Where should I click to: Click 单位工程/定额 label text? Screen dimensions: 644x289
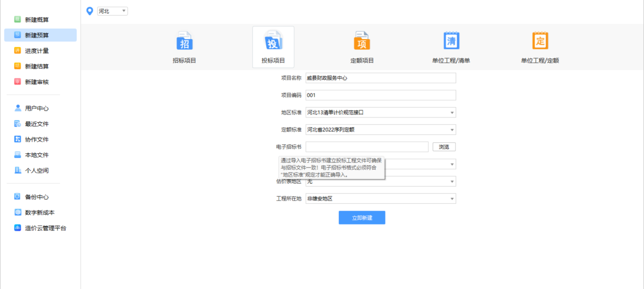click(x=540, y=60)
